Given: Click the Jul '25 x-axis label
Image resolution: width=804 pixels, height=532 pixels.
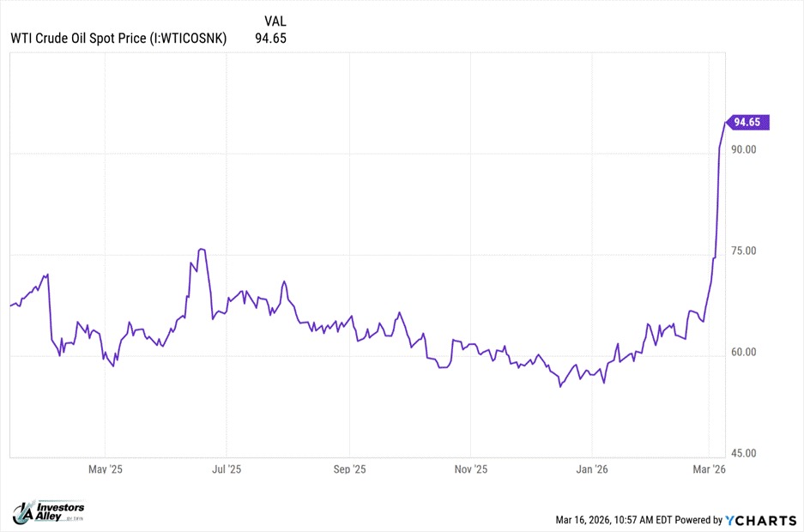Looking at the screenshot, I should (227, 469).
